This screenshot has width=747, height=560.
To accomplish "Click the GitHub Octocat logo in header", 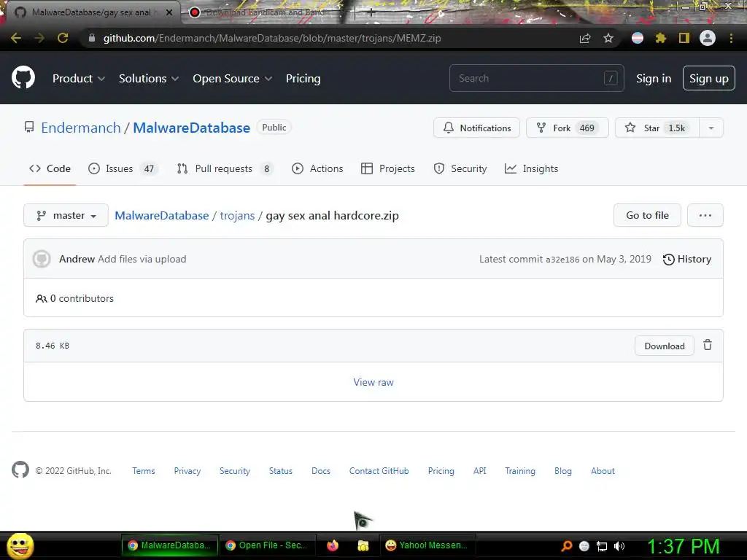I will point(23,77).
